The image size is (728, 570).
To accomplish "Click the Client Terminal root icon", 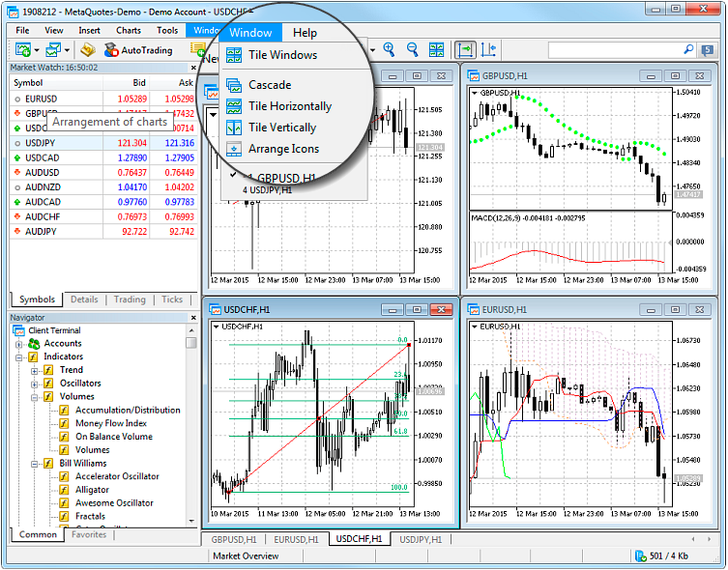I will pyautogui.click(x=19, y=330).
